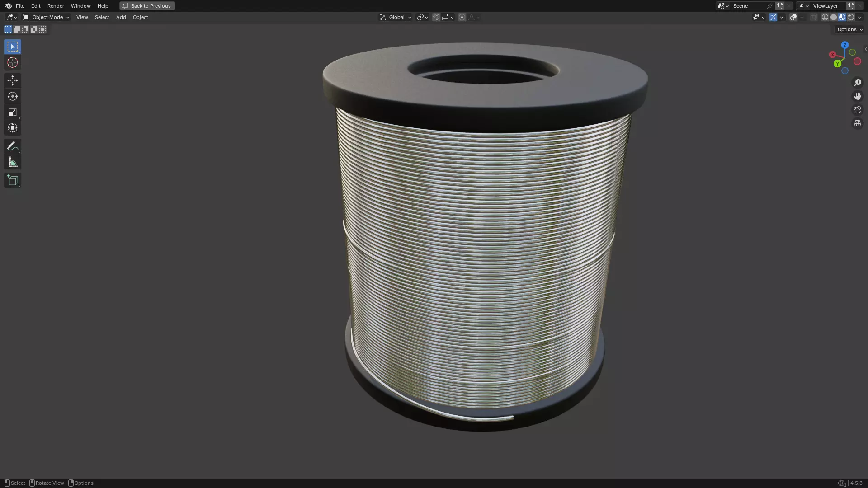Expand the Options dropdown
This screenshot has height=488, width=868.
coord(850,29)
